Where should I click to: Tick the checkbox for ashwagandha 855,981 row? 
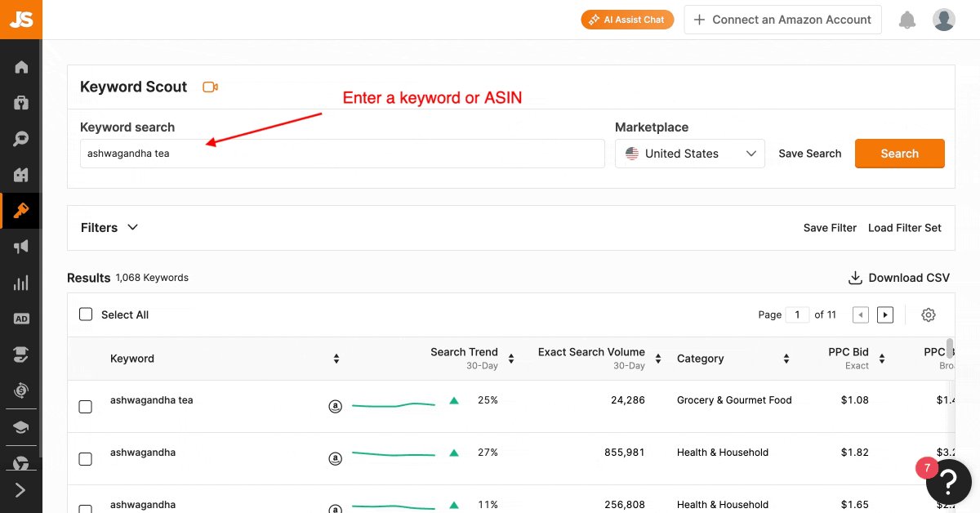85,458
